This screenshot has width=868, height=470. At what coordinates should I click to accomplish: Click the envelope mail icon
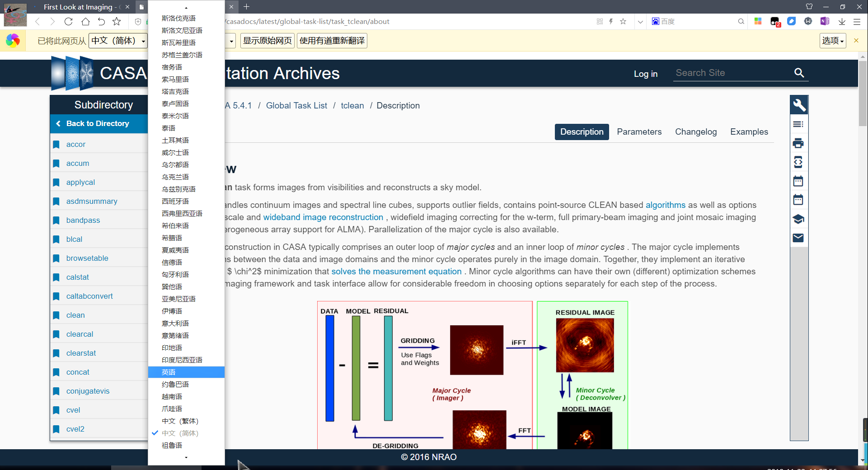coord(798,238)
